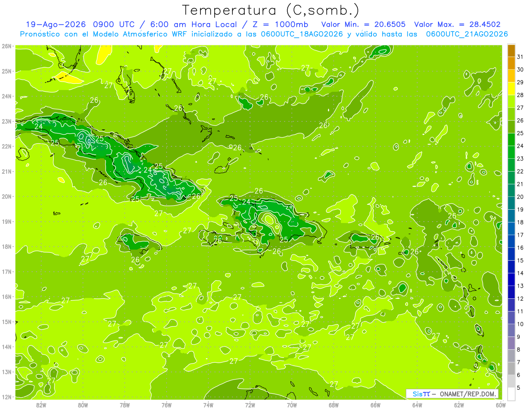Click the 20N latitude axis label
The width and height of the screenshot is (532, 411).
tap(6, 196)
